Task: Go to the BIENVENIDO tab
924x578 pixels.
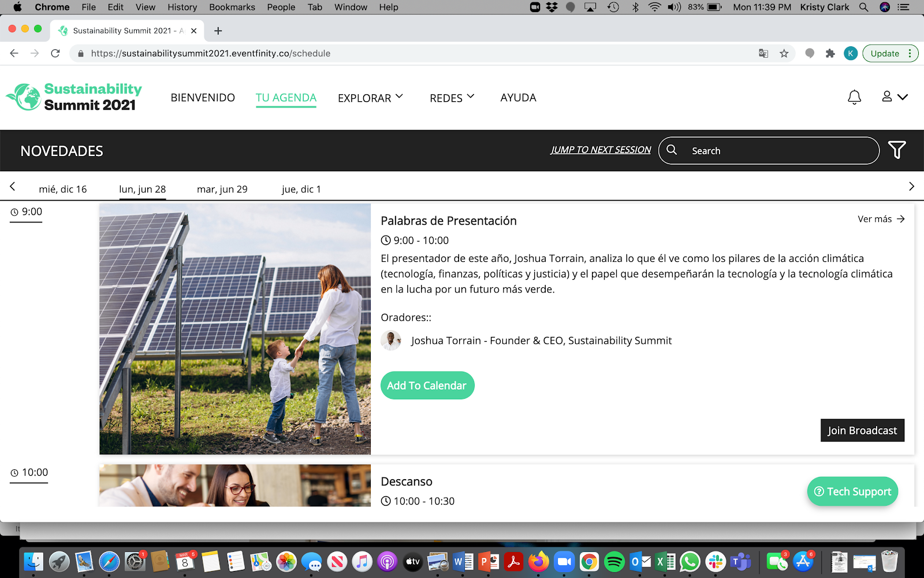Action: pos(203,98)
